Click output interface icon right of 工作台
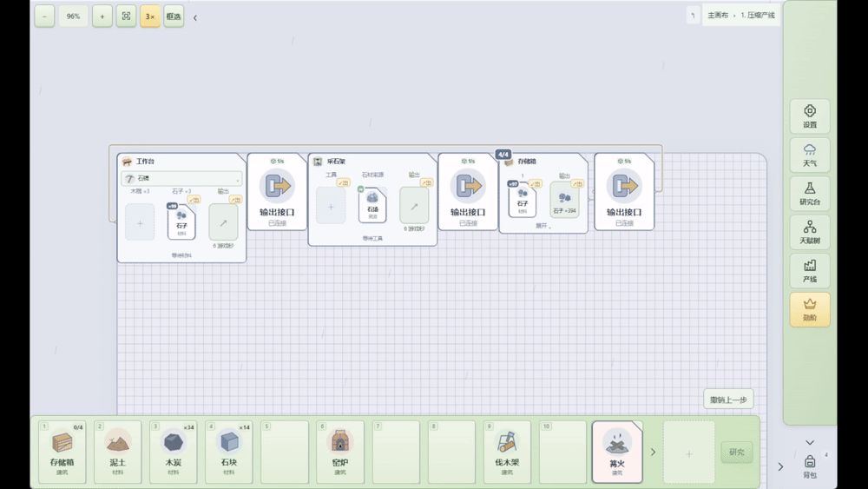Image resolution: width=868 pixels, height=489 pixels. pyautogui.click(x=277, y=186)
